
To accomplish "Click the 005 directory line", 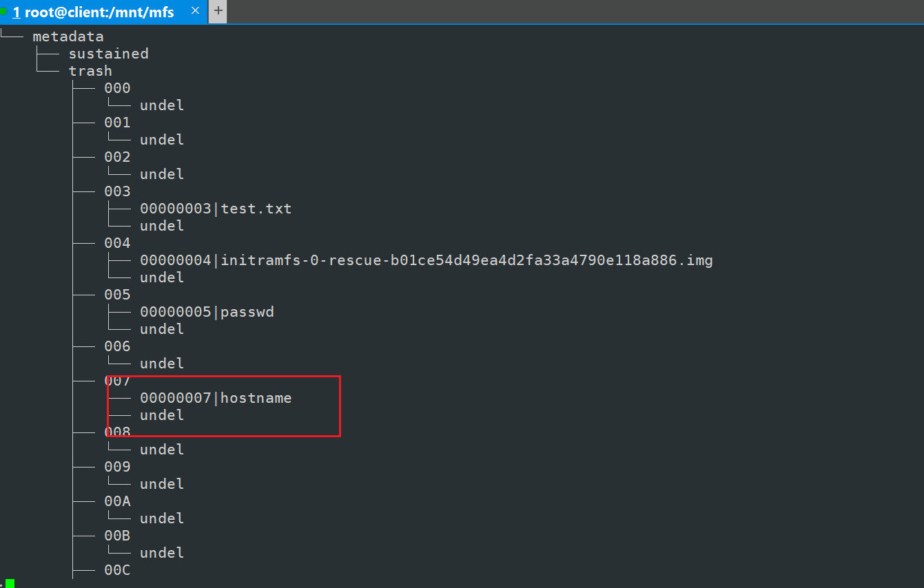I will [117, 295].
